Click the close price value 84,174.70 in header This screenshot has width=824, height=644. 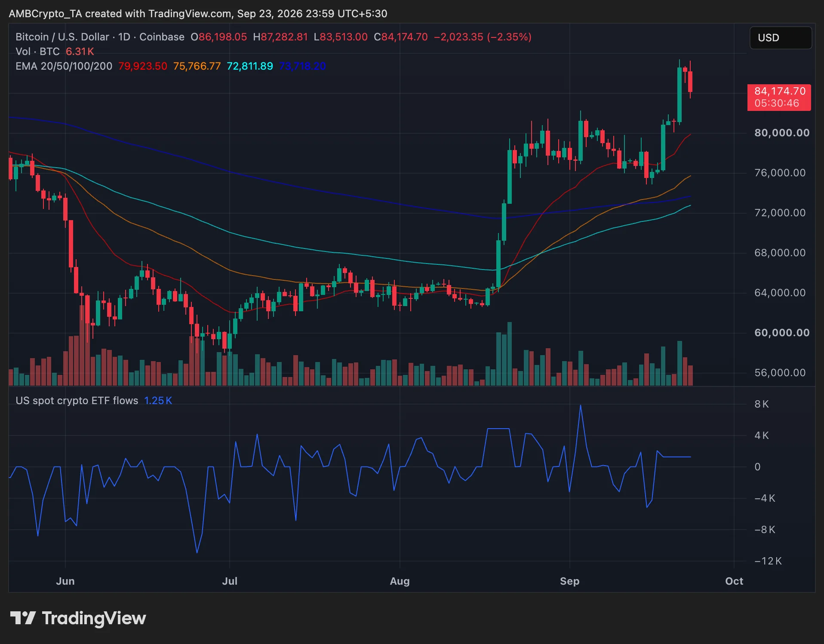point(404,37)
